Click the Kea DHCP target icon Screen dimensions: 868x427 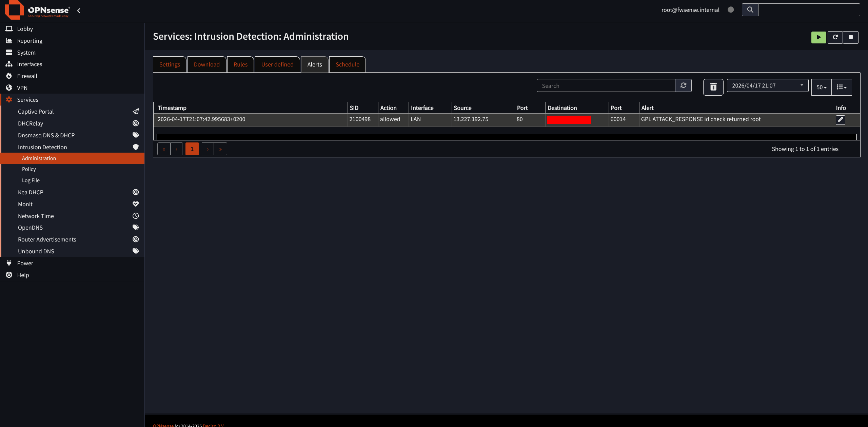(136, 192)
